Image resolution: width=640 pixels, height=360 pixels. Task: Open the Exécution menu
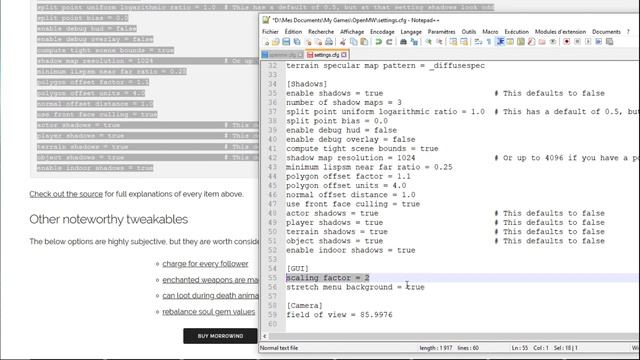pos(516,31)
